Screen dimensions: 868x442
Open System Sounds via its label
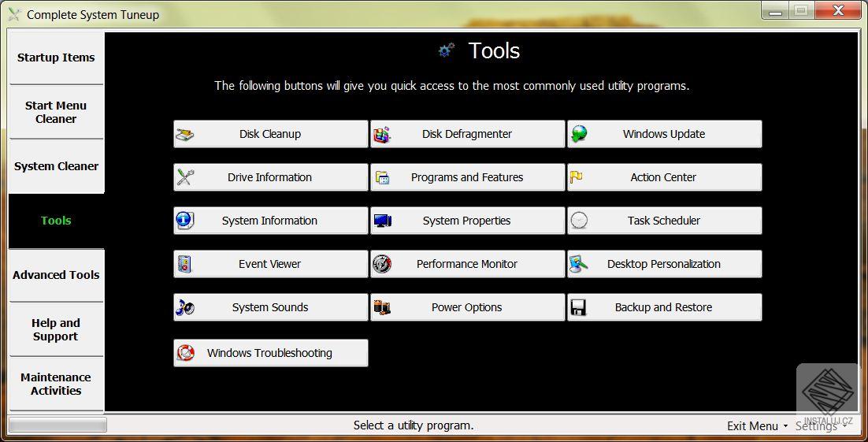[x=270, y=307]
